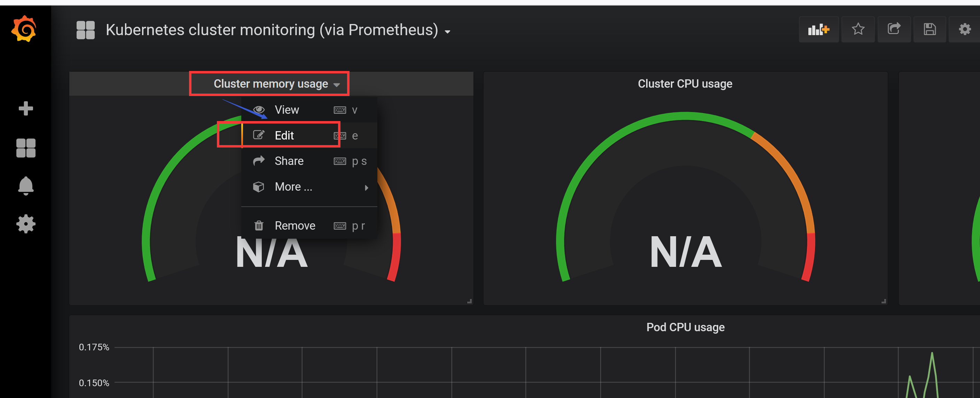
Task: Select View from the panel menu
Action: coord(287,110)
